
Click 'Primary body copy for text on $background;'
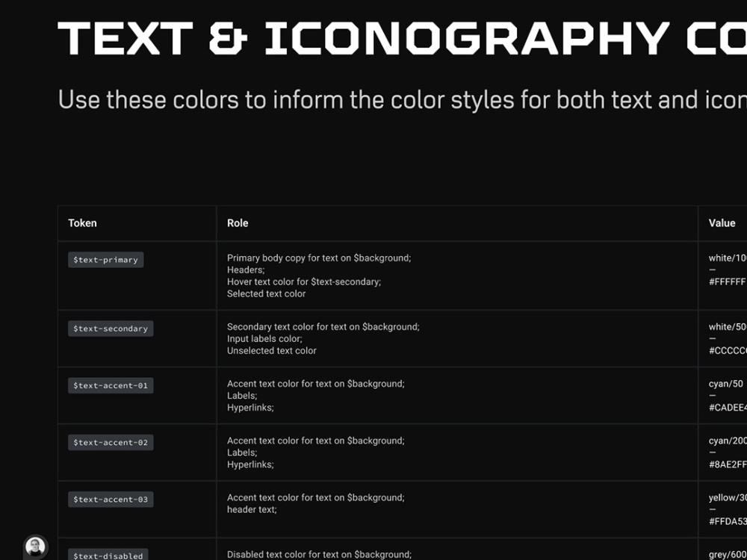(x=319, y=258)
